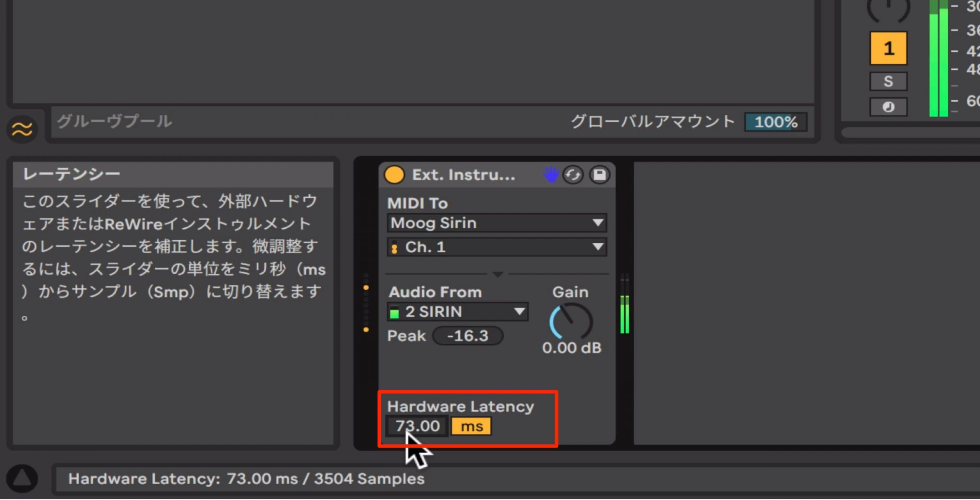The image size is (980, 500).
Task: Open the Groove Pool wave icon
Action: point(22,129)
